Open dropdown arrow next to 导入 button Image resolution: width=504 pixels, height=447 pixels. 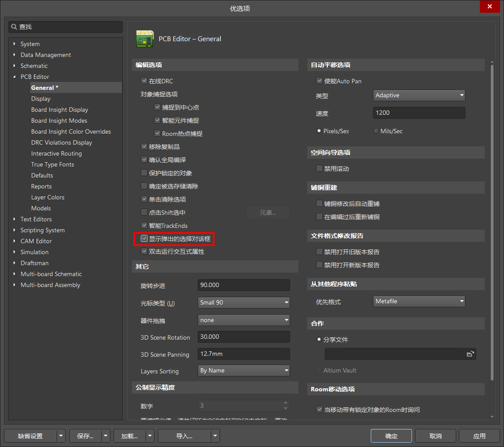click(x=215, y=436)
